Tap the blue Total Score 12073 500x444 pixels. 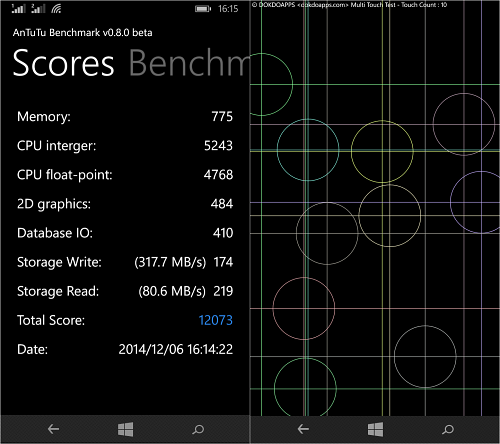pyautogui.click(x=215, y=320)
